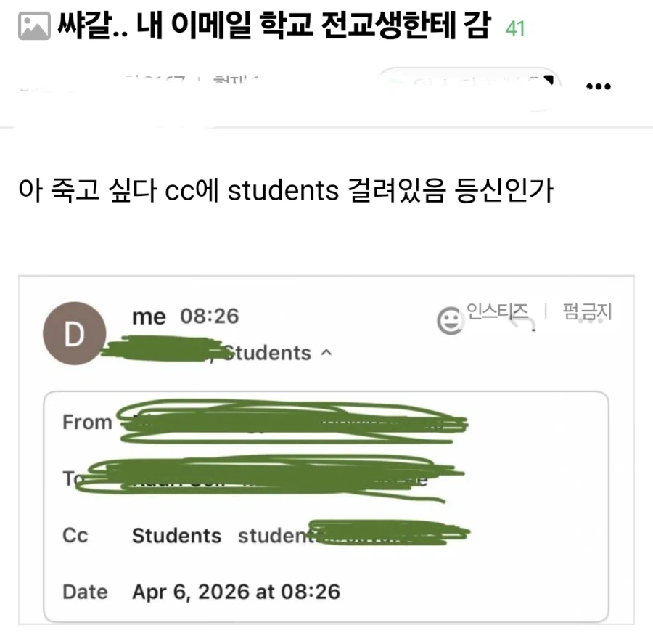This screenshot has height=644, width=653.
Task: Collapse the Students recipients via the chevron
Action: pos(325,354)
